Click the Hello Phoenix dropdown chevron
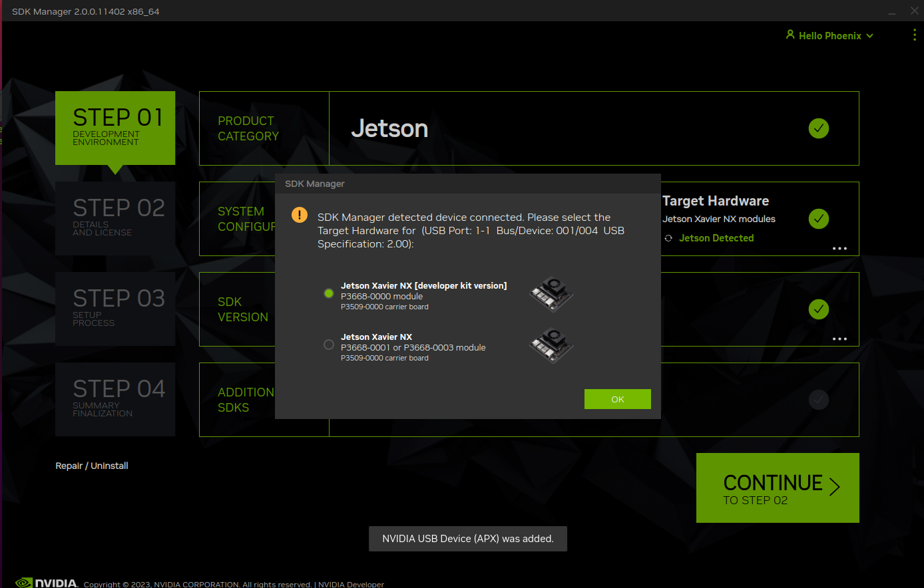Viewport: 924px width, 588px height. (x=869, y=36)
